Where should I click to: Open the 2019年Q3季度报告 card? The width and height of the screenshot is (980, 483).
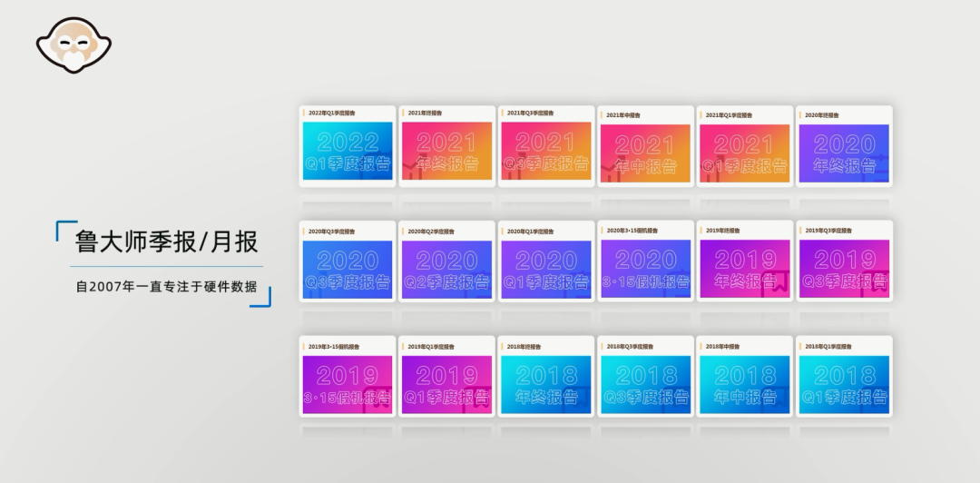point(845,261)
